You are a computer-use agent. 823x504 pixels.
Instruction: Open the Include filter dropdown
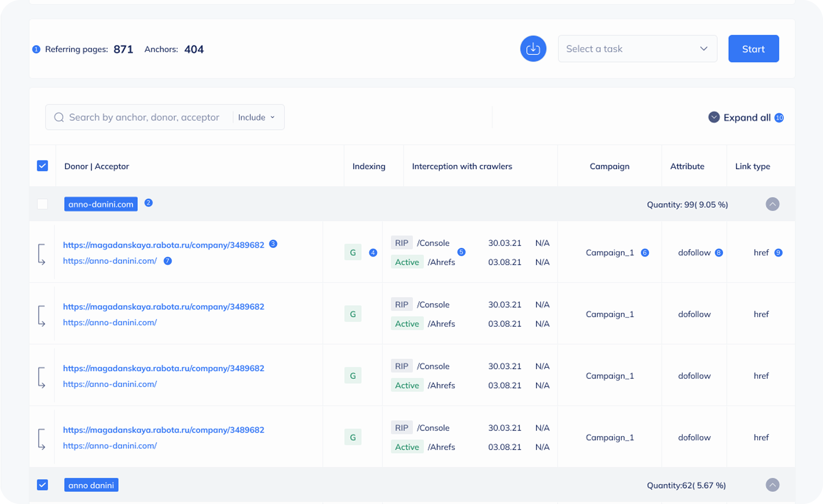(256, 117)
